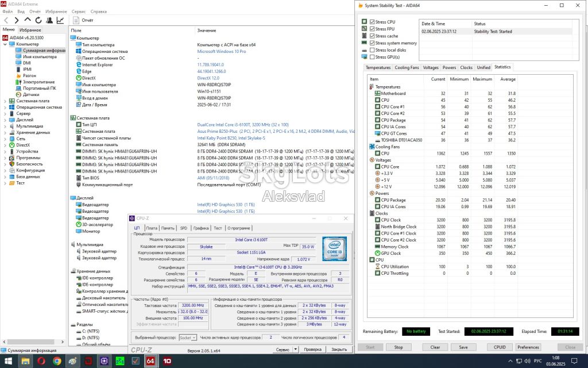Enable Stress GPU(s) checkbox
588x368 pixels.
coord(372,57)
